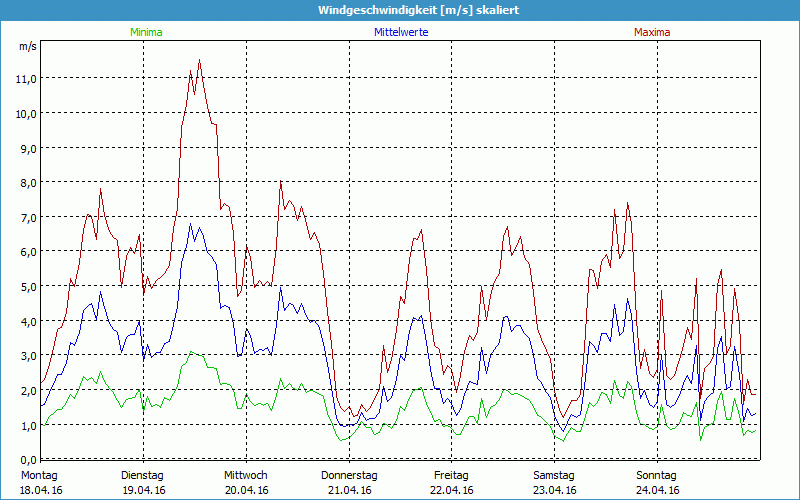Click the 11,0 y-axis value
800x500 pixels.
26,79
